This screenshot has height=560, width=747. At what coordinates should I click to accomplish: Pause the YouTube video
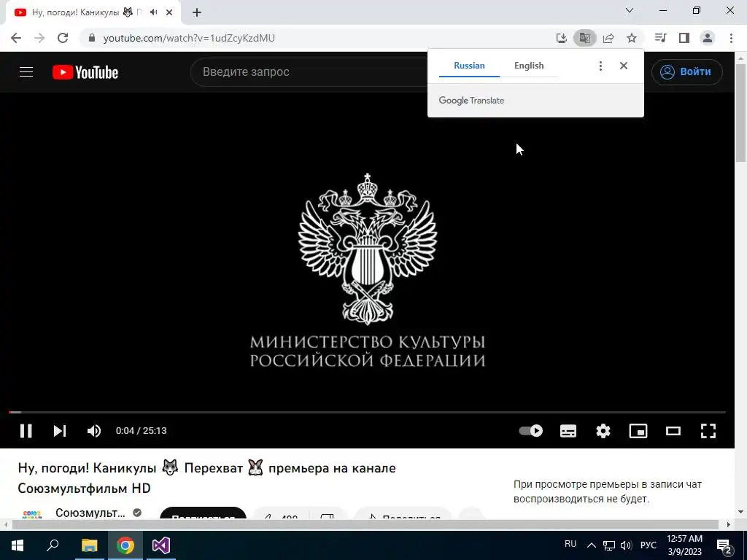pos(26,431)
